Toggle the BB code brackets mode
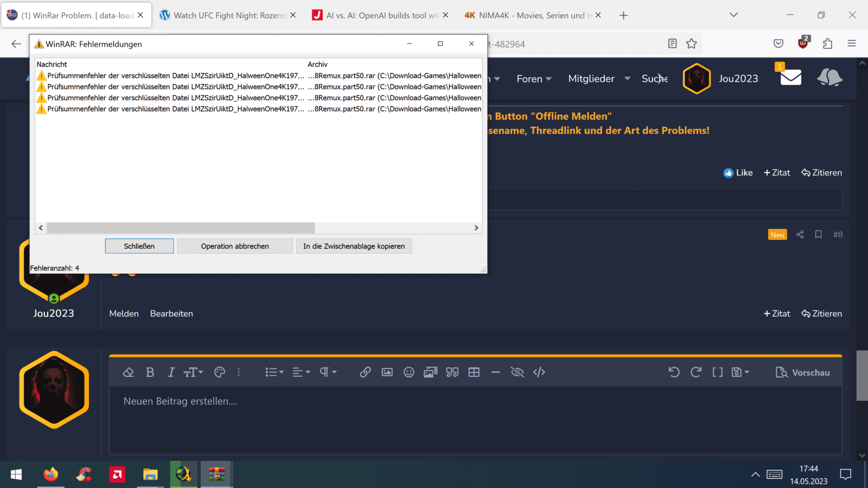 tap(717, 372)
